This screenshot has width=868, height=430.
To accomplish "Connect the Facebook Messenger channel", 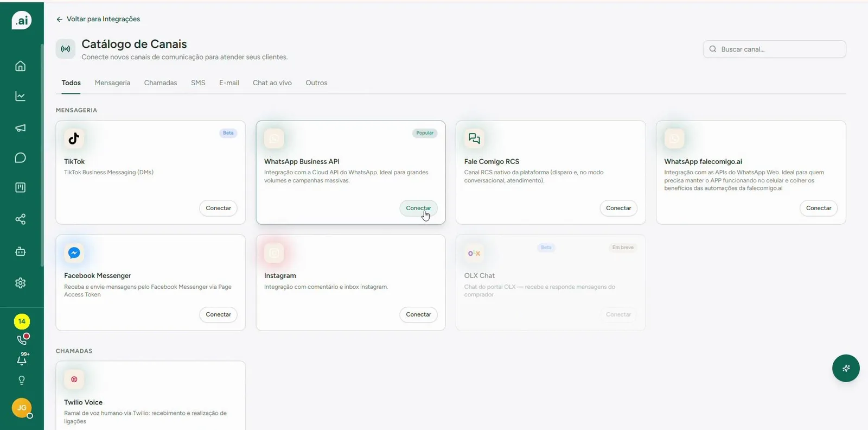I will [219, 314].
